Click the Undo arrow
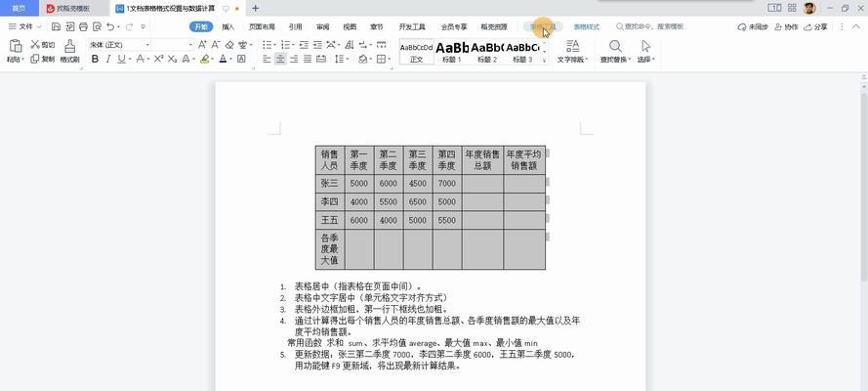Viewport: 868px width, 391px height. (x=110, y=26)
